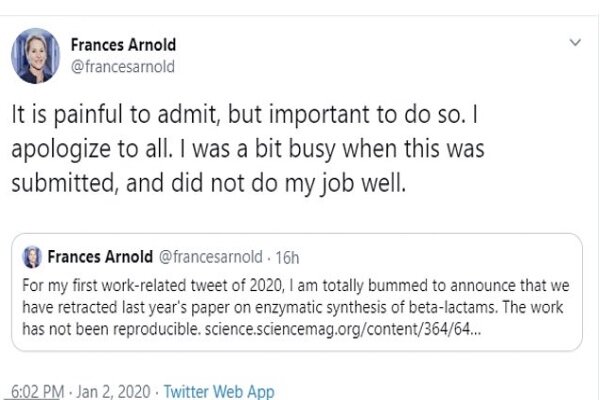Open the Frances Arnold display name in tweet header

123,45
